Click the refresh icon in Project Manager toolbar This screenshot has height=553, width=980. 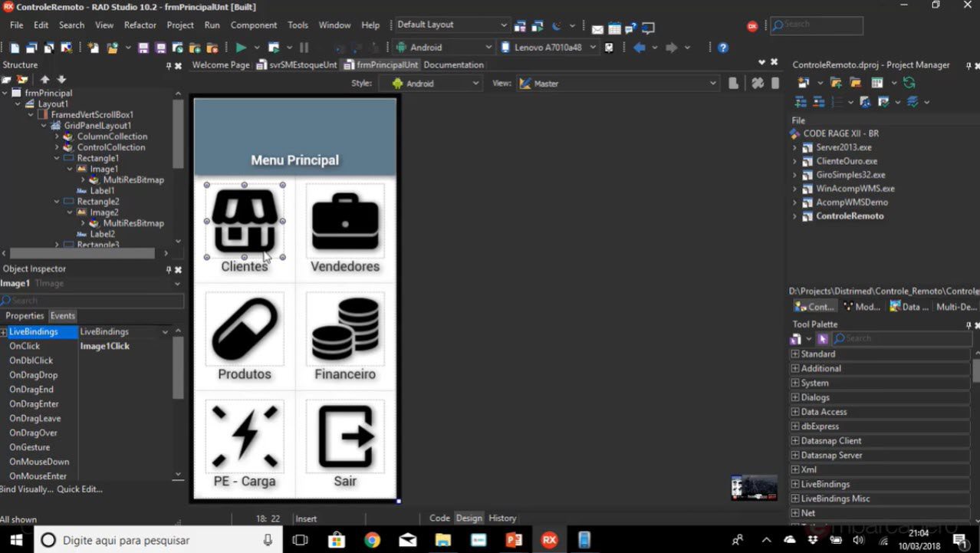(909, 83)
